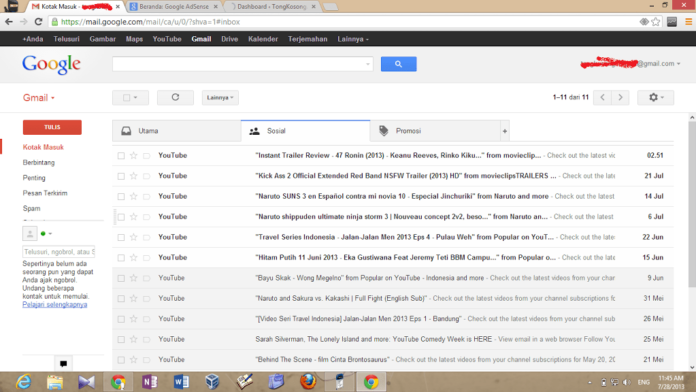Open search options dropdown arrow

(368, 64)
